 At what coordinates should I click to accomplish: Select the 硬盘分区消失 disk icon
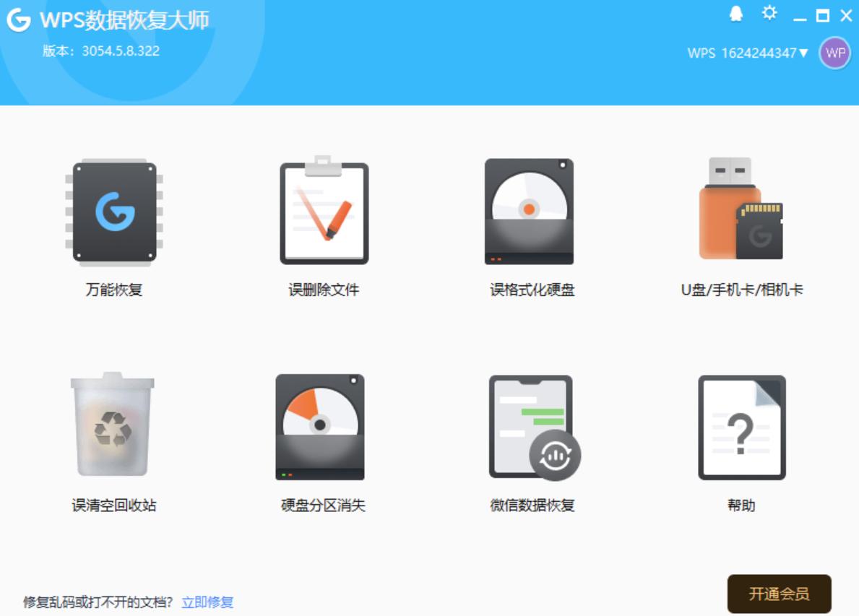click(320, 427)
